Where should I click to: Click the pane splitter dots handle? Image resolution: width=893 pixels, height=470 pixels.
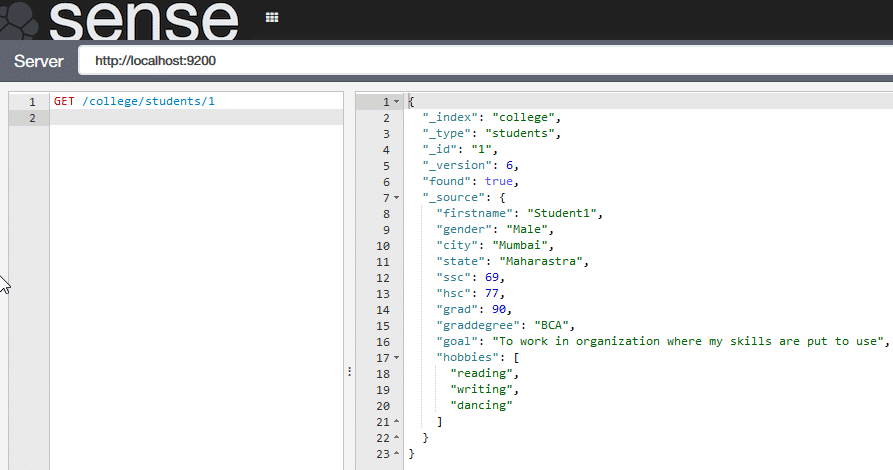pyautogui.click(x=349, y=371)
